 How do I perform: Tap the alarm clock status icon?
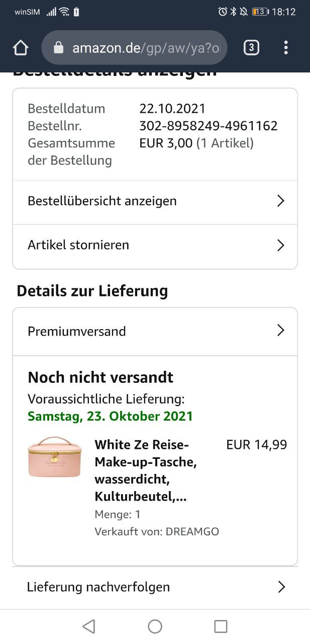coord(223,12)
